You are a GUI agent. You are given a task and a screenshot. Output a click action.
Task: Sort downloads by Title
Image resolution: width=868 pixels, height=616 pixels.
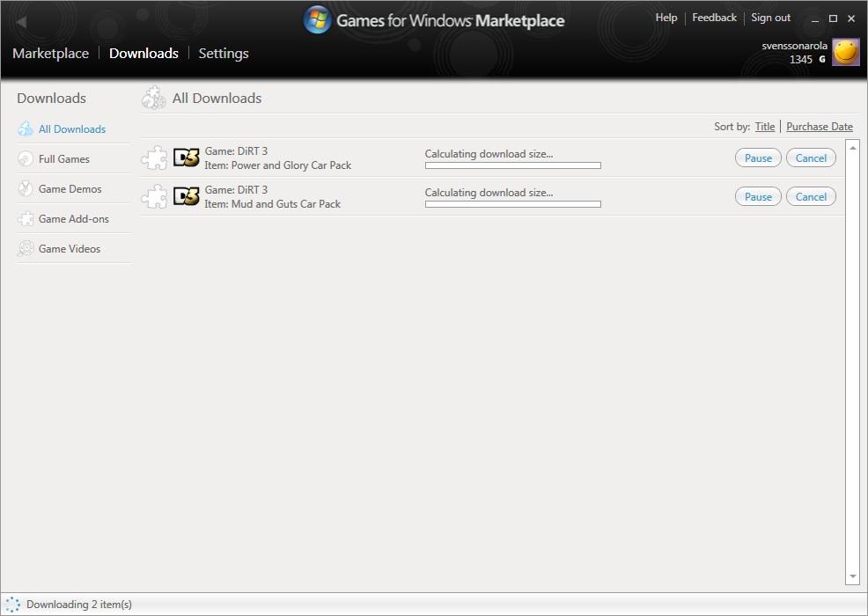click(x=764, y=127)
